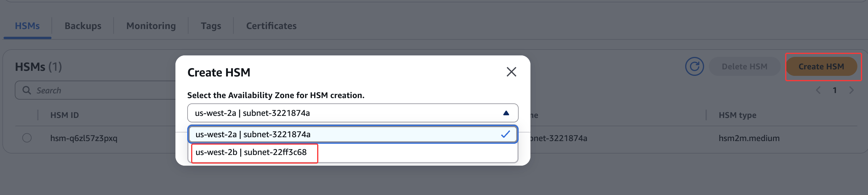Click the HSM type column header
Screen dimensions: 868x195
tap(737, 115)
